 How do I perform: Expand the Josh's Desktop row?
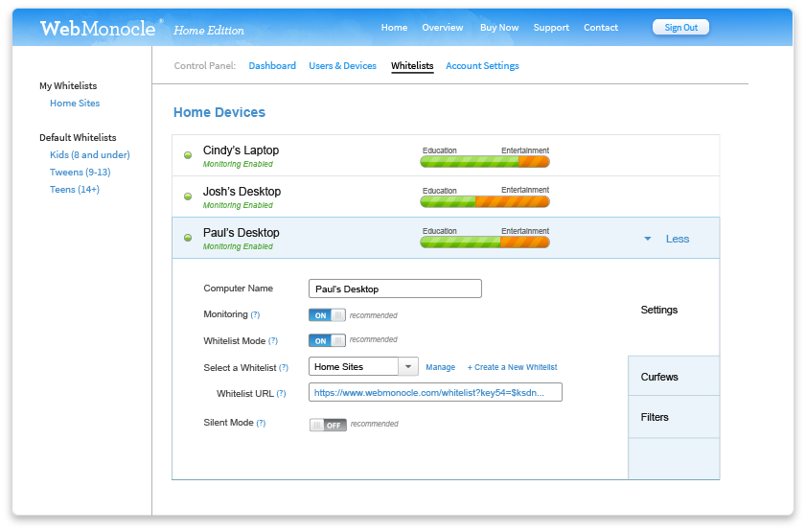(446, 197)
